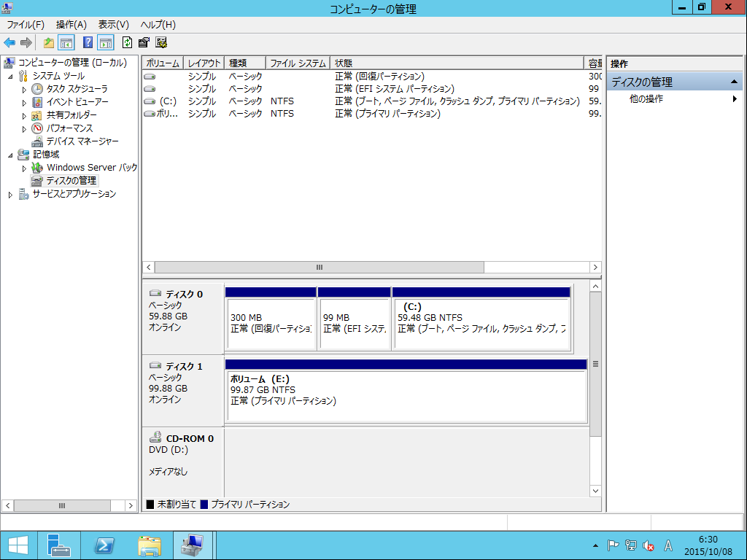Click the Back arrow toolbar icon

(9, 43)
